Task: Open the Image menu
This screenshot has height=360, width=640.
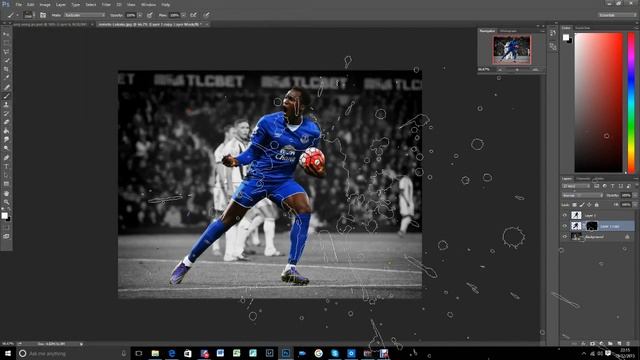Action: 45,4
